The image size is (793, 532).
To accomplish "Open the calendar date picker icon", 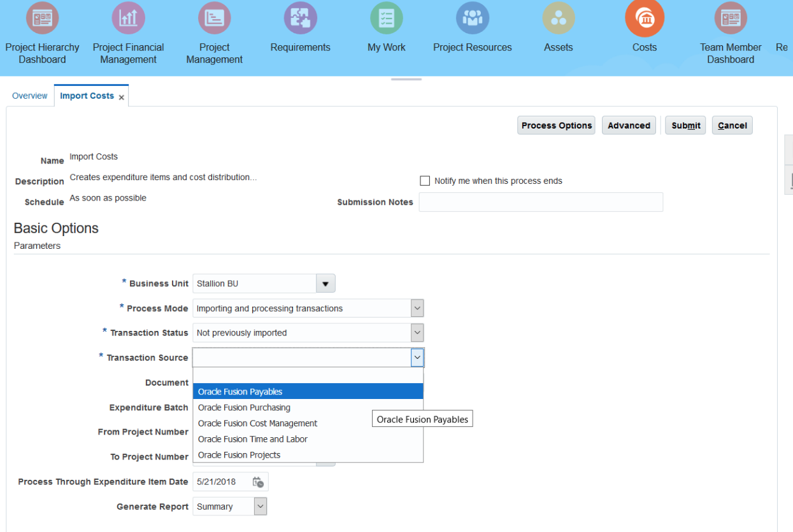I will click(x=257, y=482).
